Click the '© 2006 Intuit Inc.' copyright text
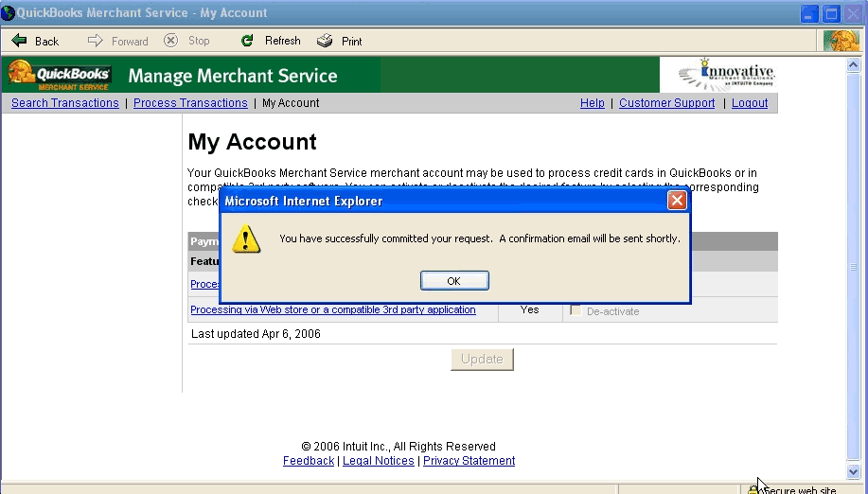Image resolution: width=868 pixels, height=494 pixels. pos(399,447)
